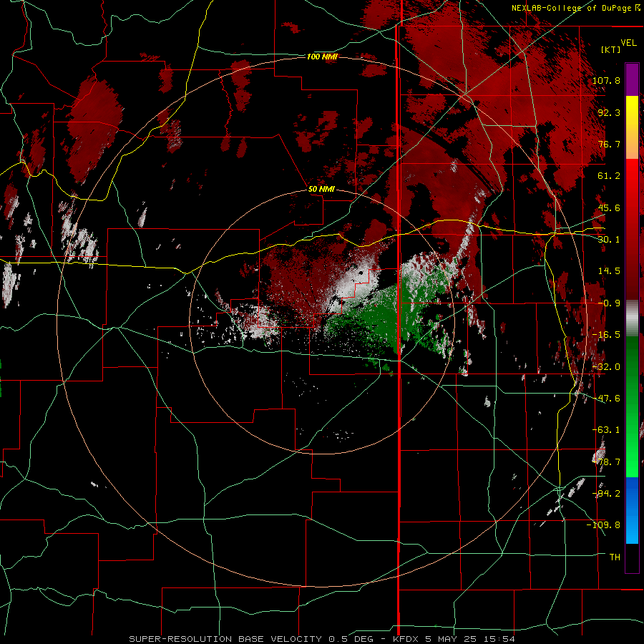Screen dimensions: 644x644
Task: Click the Super-Resolution Base Velocity caption text
Action: (322, 639)
